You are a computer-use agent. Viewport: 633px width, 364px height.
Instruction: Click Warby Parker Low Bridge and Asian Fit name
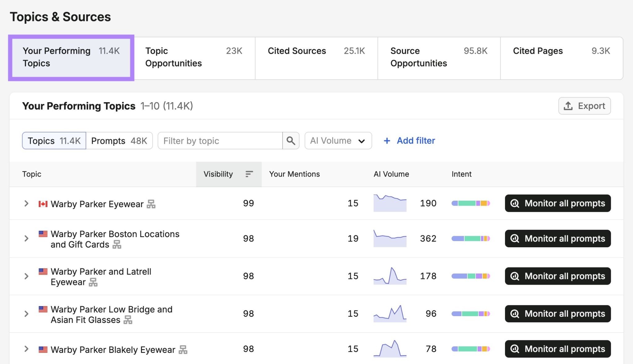112,315
